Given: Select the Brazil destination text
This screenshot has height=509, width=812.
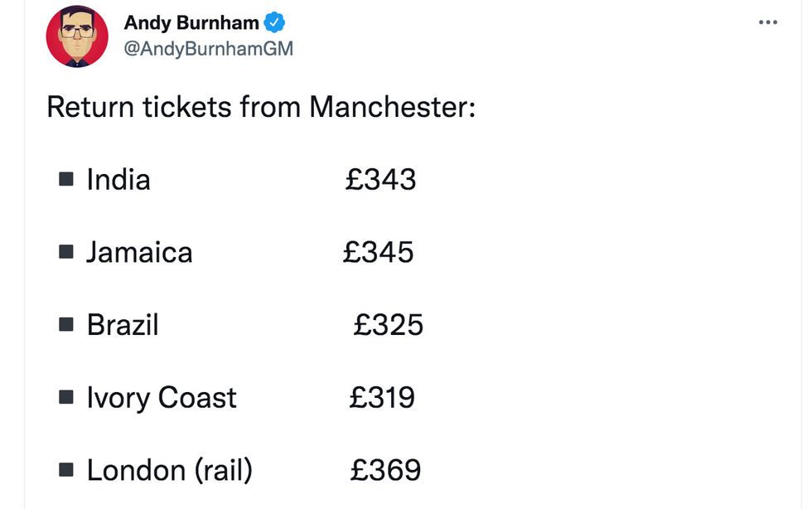Looking at the screenshot, I should tap(123, 325).
